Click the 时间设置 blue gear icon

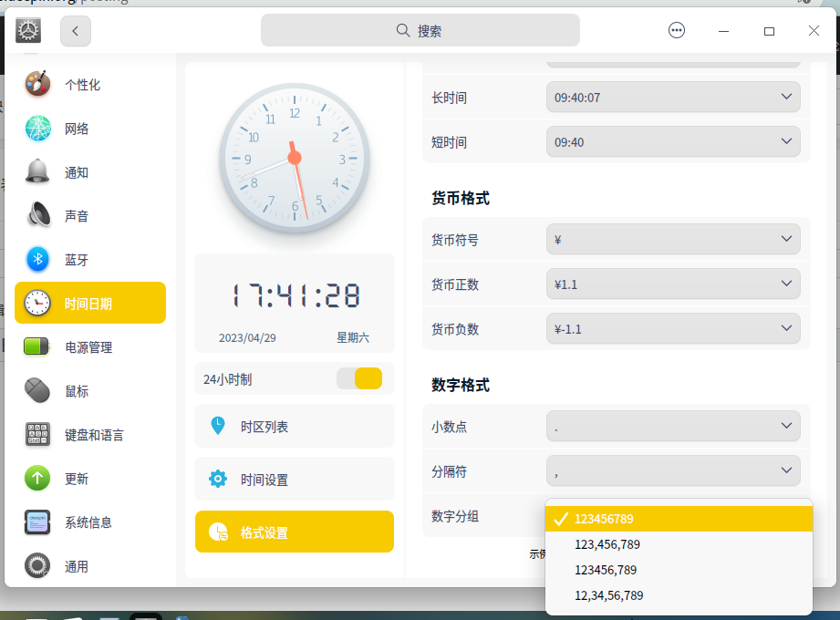coord(217,479)
